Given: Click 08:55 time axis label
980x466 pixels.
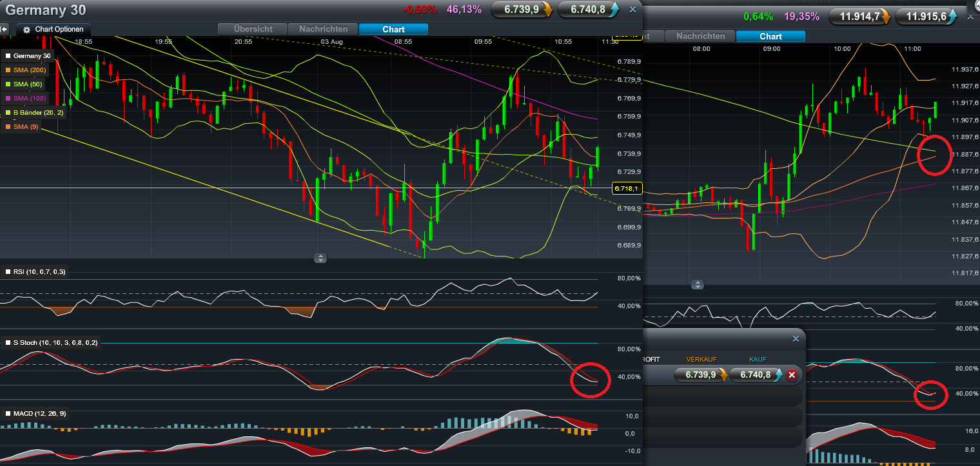Looking at the screenshot, I should coord(403,41).
